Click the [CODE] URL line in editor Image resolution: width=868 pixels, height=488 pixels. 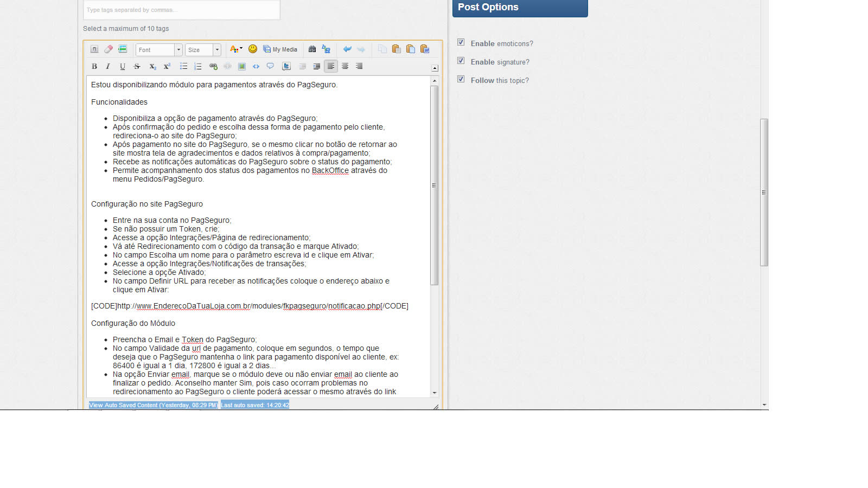click(250, 306)
